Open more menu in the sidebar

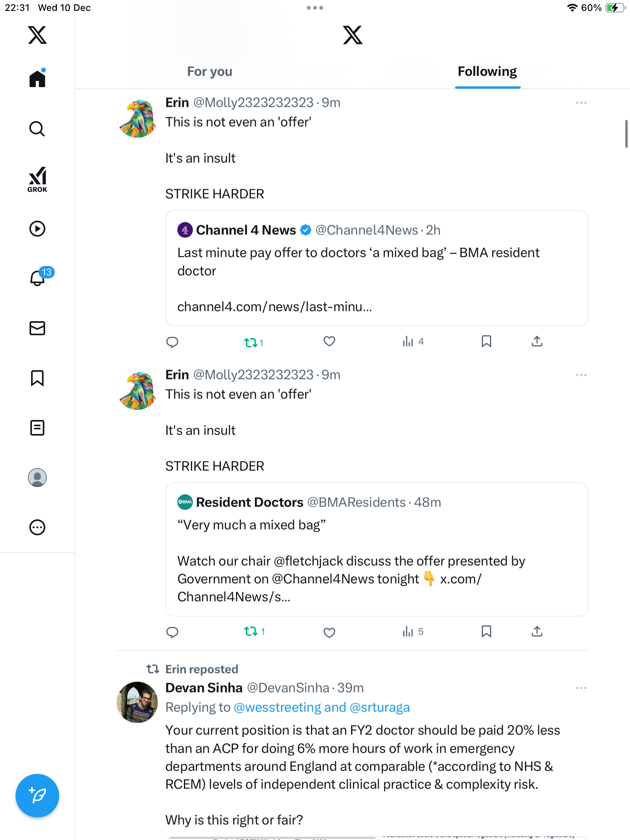pyautogui.click(x=37, y=527)
